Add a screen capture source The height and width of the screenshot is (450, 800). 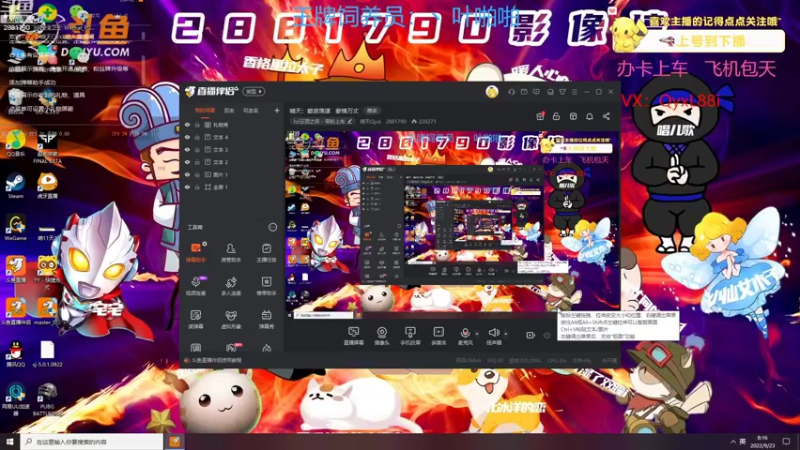click(354, 336)
